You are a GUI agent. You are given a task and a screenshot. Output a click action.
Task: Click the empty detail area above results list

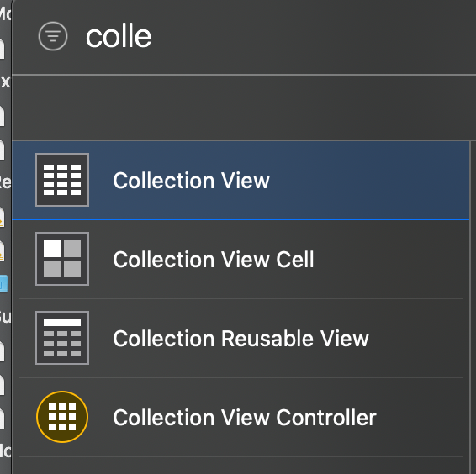pos(244,108)
